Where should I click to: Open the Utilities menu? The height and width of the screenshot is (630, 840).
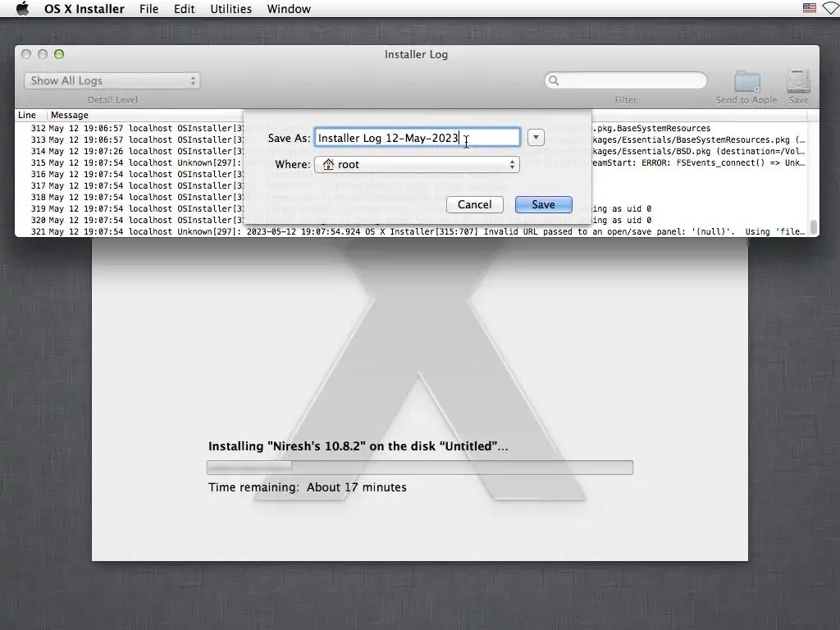tap(231, 9)
